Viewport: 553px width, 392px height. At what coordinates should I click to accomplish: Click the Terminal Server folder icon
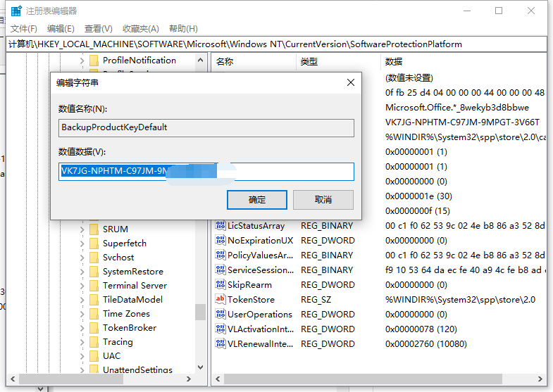[94, 285]
